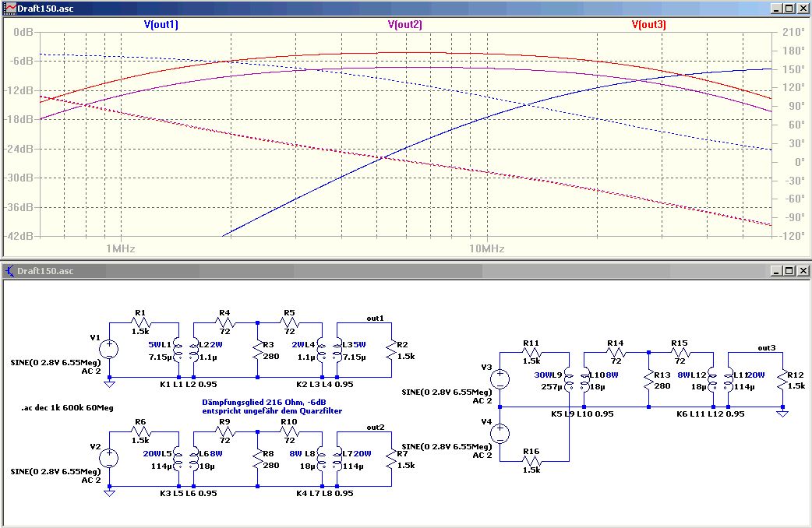
Task: Close the waveform plot window
Action: (x=802, y=9)
